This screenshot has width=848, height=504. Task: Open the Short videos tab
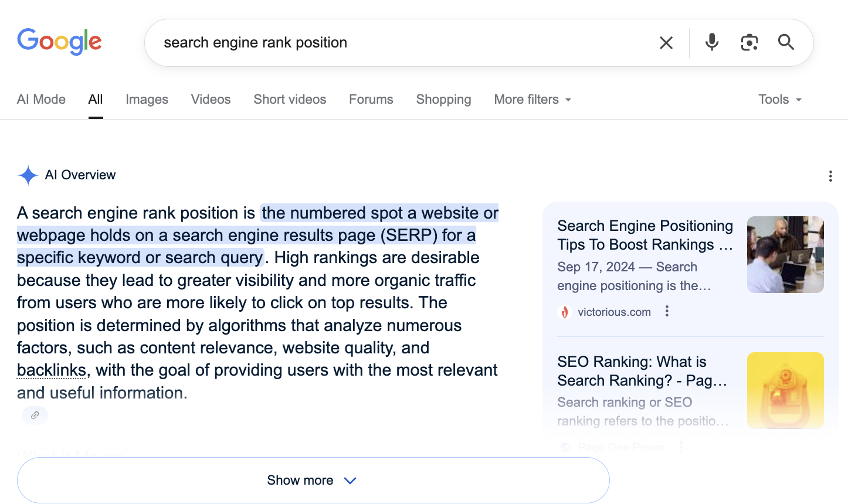point(290,100)
